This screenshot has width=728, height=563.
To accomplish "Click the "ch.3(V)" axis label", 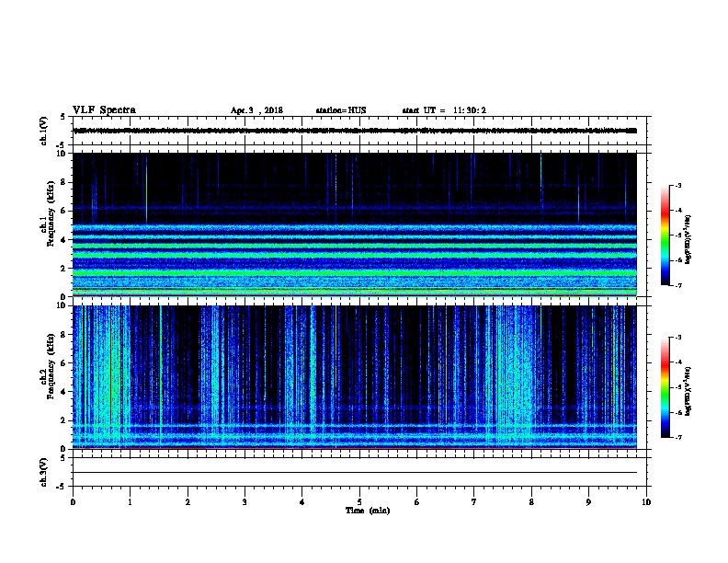I will (x=44, y=473).
